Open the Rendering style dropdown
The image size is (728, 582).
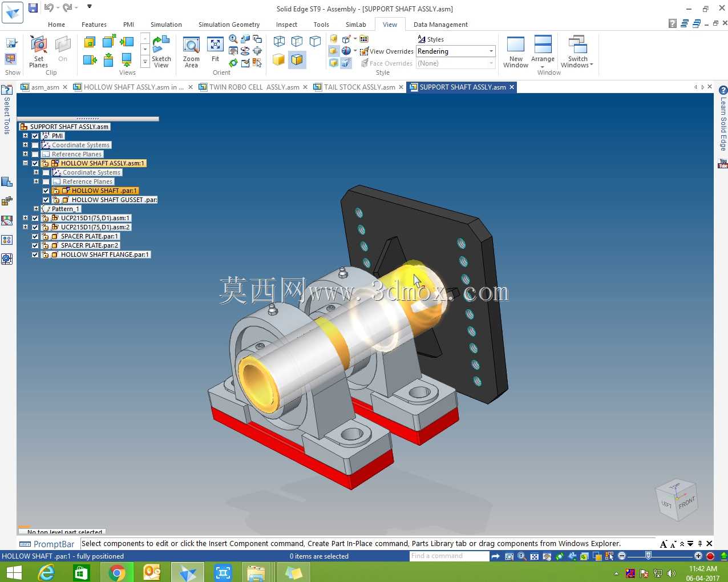click(x=491, y=51)
